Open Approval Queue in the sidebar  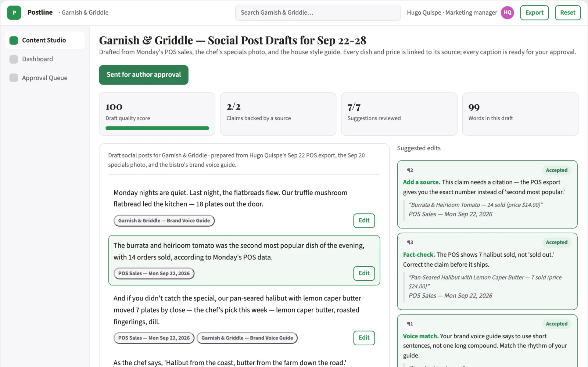point(45,78)
